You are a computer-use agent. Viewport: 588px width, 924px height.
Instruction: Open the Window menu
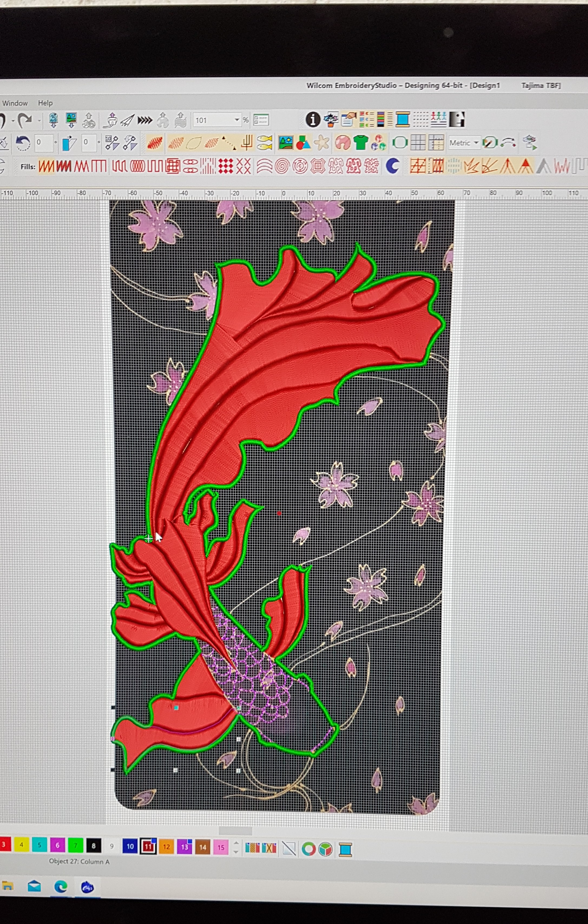coord(15,103)
